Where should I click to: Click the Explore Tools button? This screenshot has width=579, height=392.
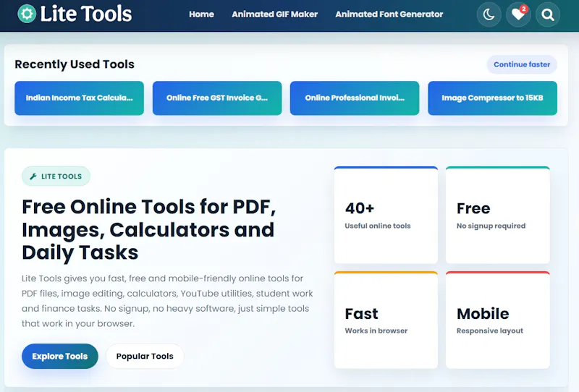click(x=60, y=356)
